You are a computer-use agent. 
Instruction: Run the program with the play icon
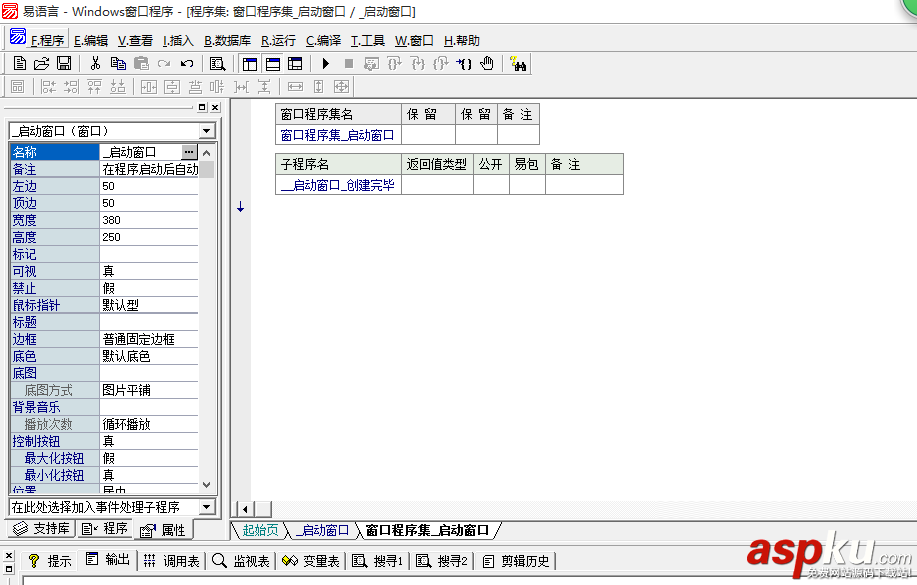point(326,63)
